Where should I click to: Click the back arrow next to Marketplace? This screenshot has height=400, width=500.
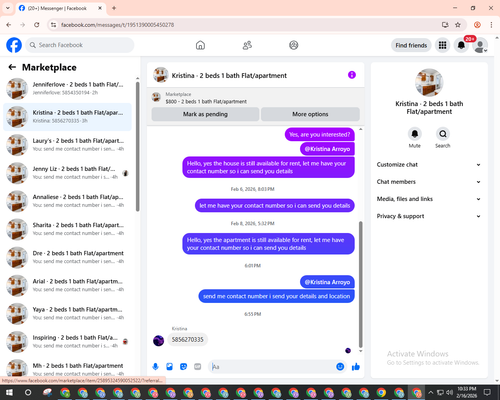[x=12, y=67]
